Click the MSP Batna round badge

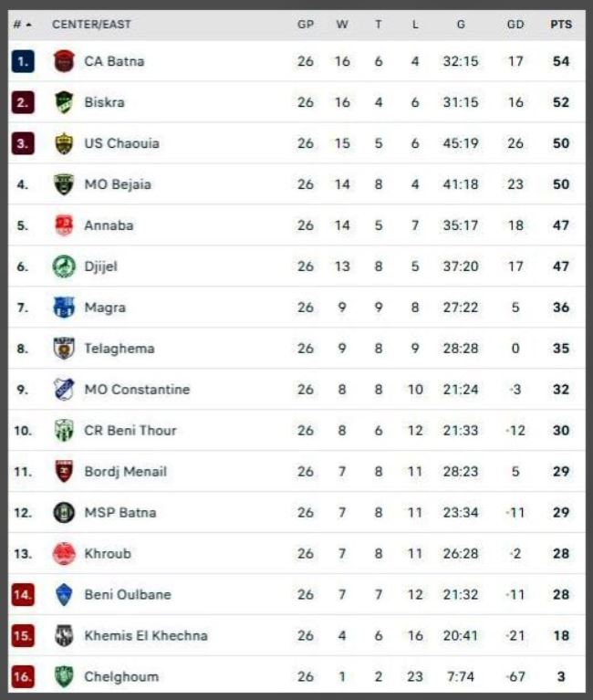coord(64,513)
